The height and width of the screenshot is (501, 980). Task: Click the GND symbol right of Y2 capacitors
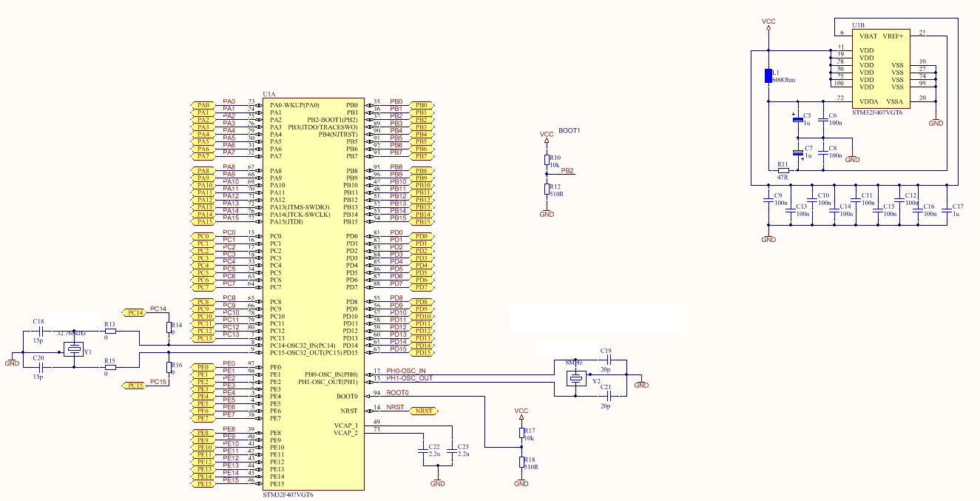(641, 383)
